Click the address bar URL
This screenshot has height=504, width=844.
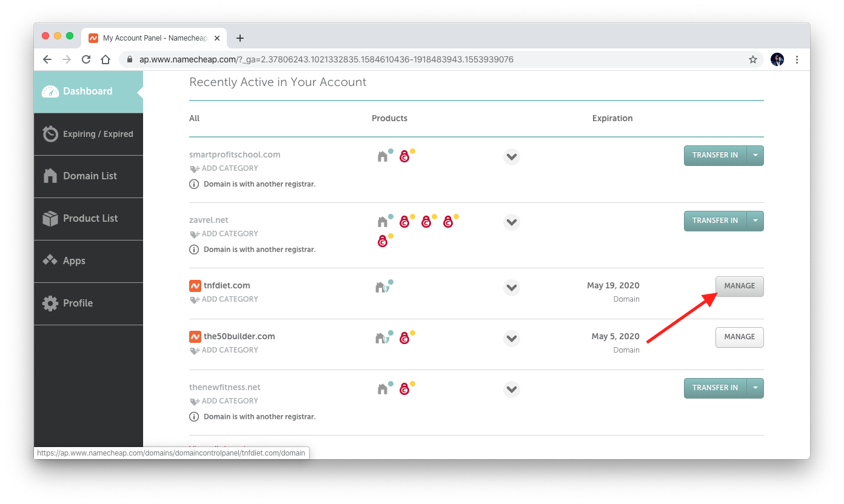coord(326,59)
